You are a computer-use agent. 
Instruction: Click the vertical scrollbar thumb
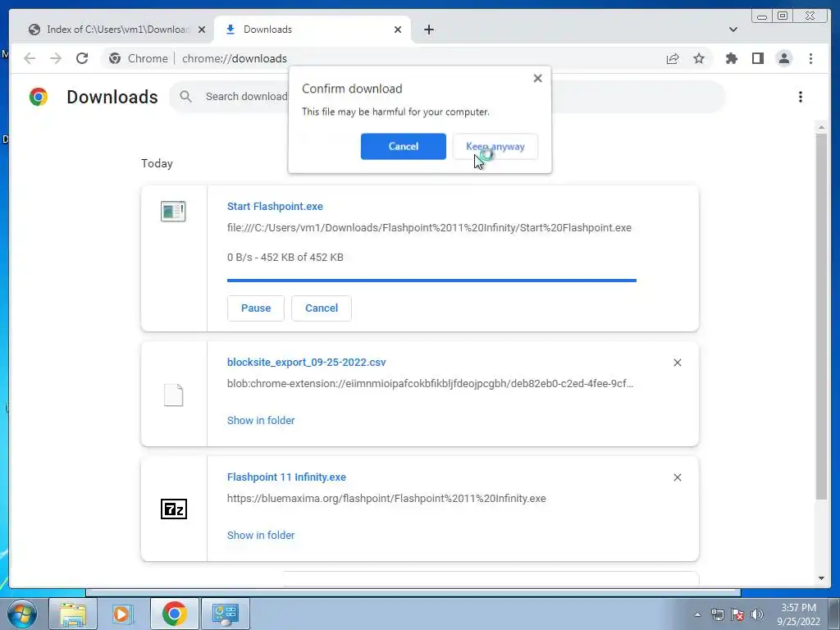pyautogui.click(x=821, y=316)
